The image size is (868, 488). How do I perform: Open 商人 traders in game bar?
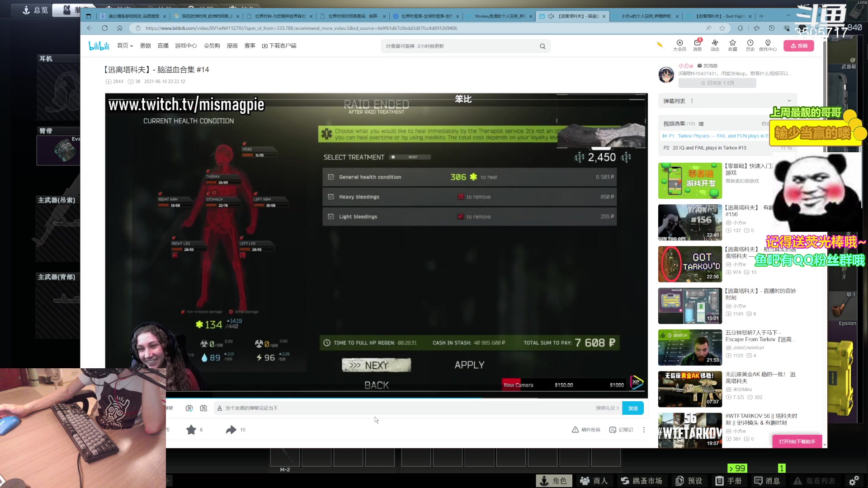click(x=594, y=481)
